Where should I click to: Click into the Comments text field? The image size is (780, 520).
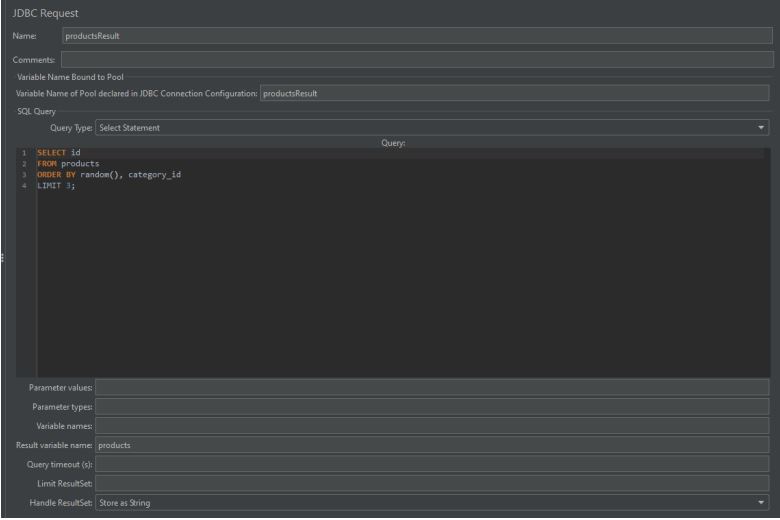pos(415,60)
